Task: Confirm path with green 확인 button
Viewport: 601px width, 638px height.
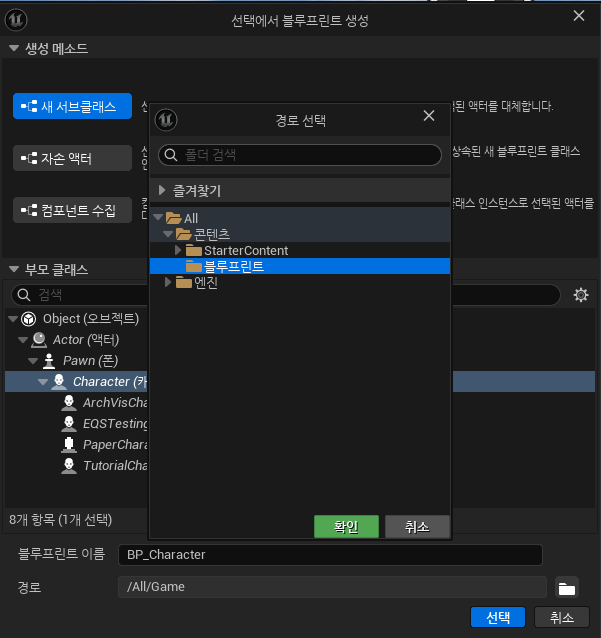Action: 346,527
